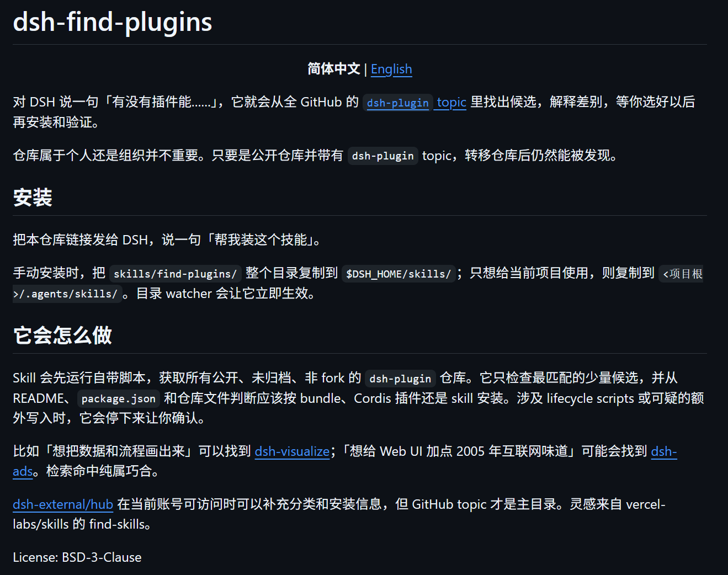Open the dsh-ads plugin link
728x575 pixels.
click(x=664, y=451)
